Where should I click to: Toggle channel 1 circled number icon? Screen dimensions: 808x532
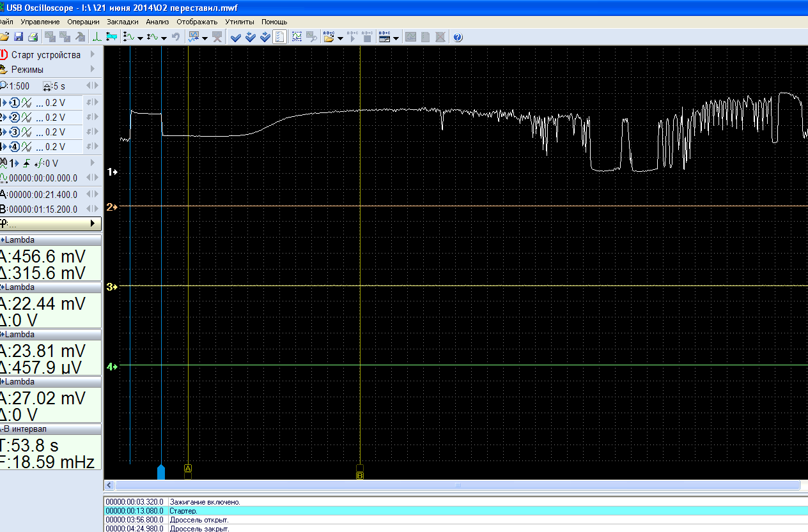[15, 103]
